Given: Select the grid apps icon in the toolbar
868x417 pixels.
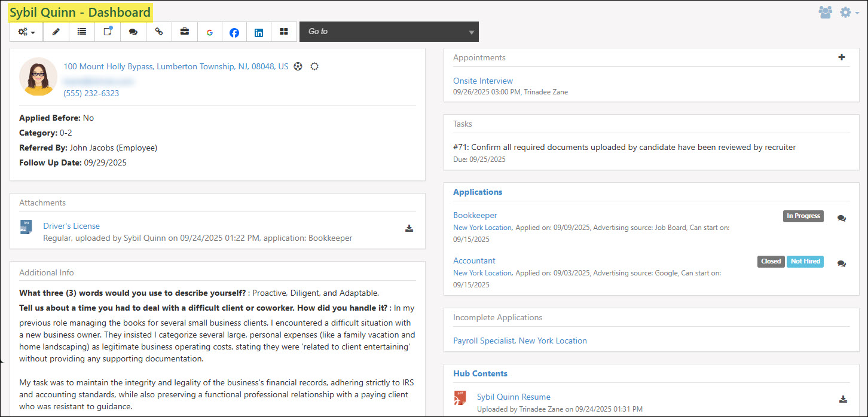Looking at the screenshot, I should tap(283, 32).
